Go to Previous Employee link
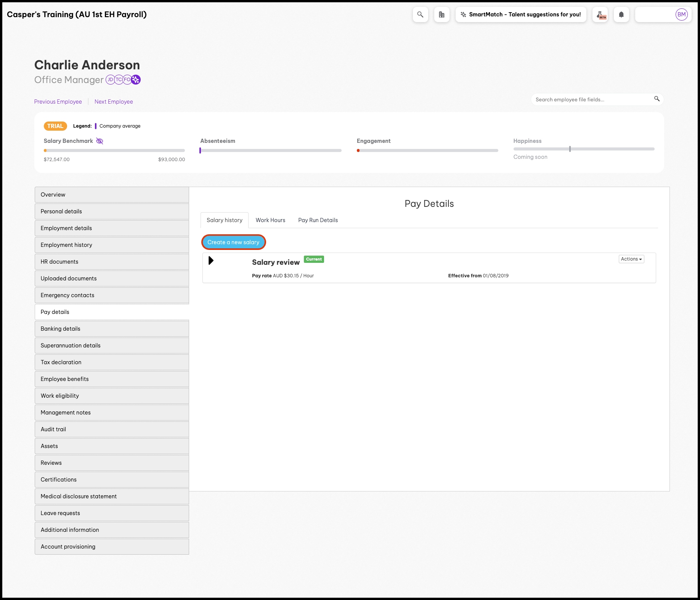This screenshot has width=700, height=600. point(58,102)
